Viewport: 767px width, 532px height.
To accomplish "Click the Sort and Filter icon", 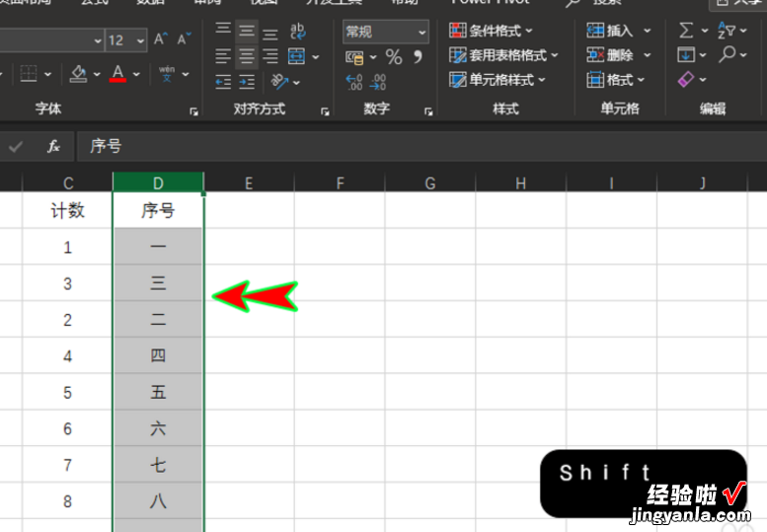I will pyautogui.click(x=726, y=31).
